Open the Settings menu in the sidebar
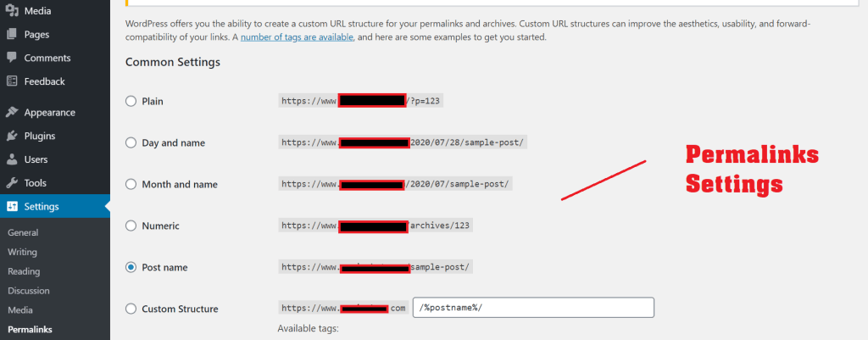Viewport: 868px width, 340px height. 42,206
